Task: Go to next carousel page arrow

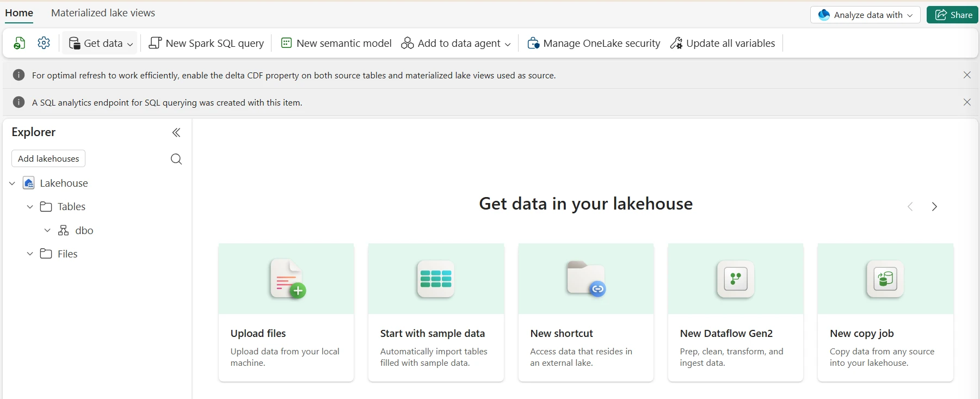Action: pos(934,207)
